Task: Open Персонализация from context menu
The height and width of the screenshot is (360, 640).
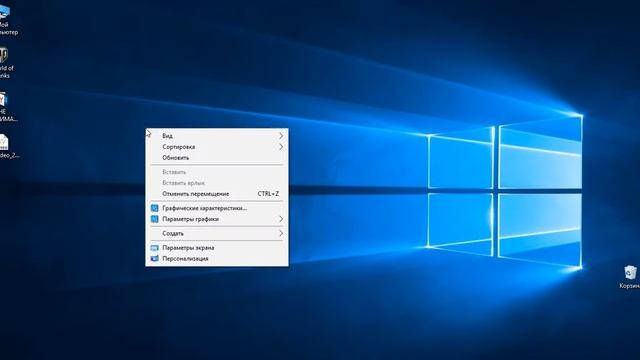Action: click(217, 259)
